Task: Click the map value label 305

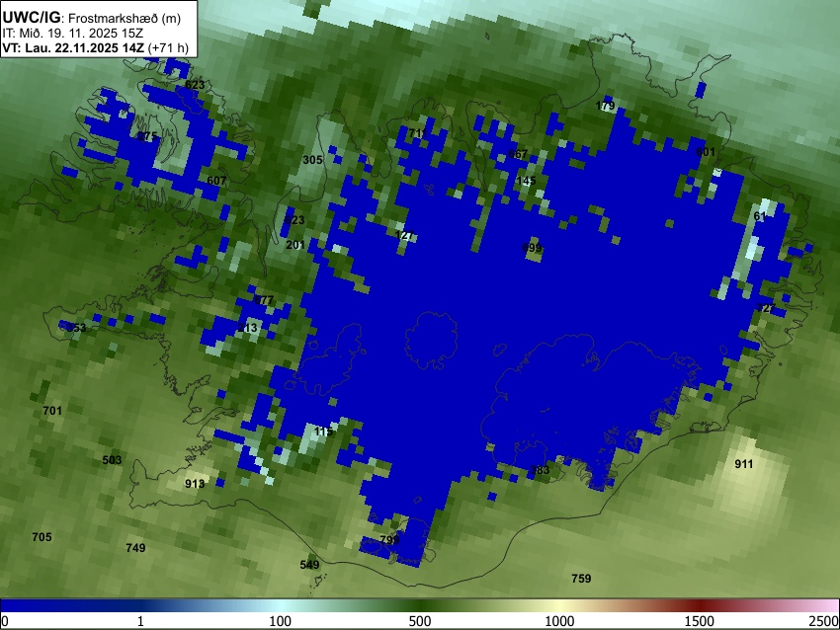Action: click(x=313, y=160)
